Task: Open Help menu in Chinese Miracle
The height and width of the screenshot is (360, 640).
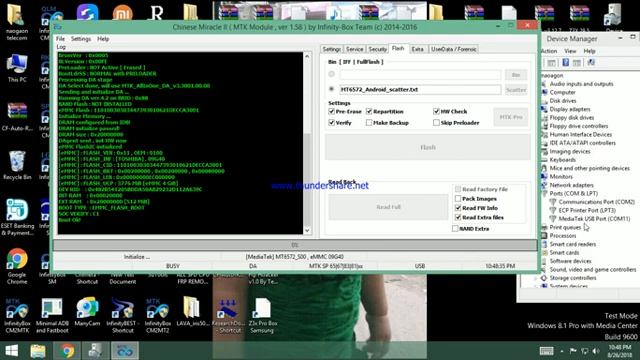Action: coord(103,39)
